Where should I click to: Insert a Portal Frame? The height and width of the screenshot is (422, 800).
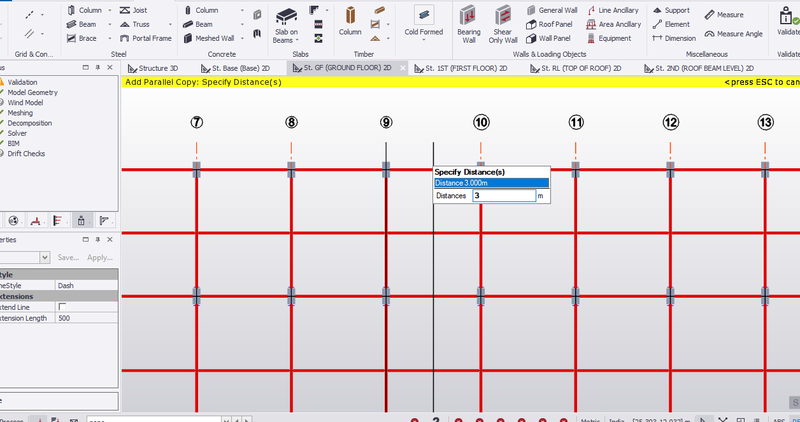(x=145, y=38)
